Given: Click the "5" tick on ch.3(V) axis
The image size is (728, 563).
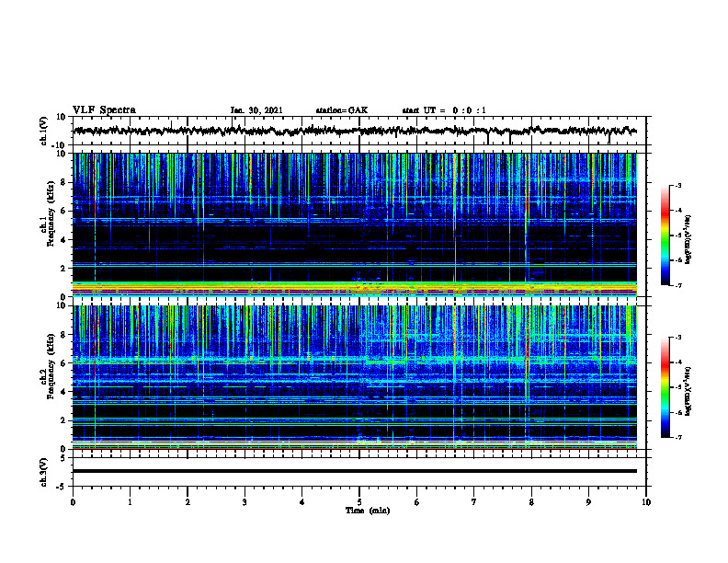Looking at the screenshot, I should [x=64, y=457].
